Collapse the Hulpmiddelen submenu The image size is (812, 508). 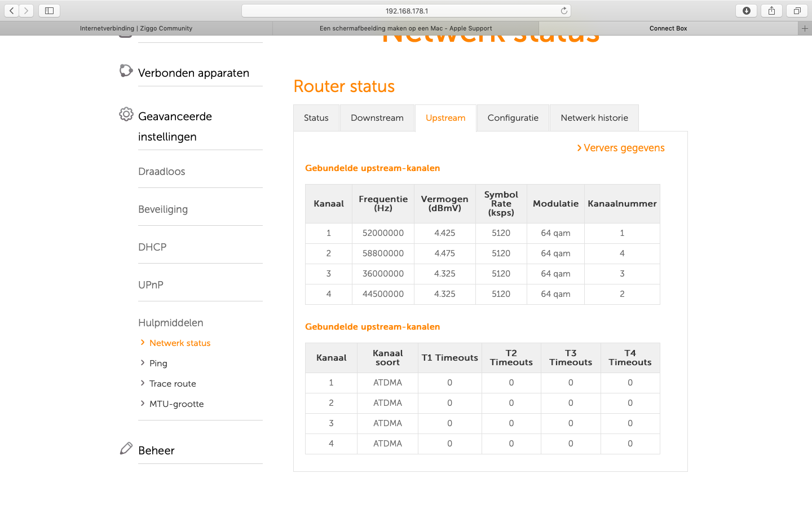170,323
